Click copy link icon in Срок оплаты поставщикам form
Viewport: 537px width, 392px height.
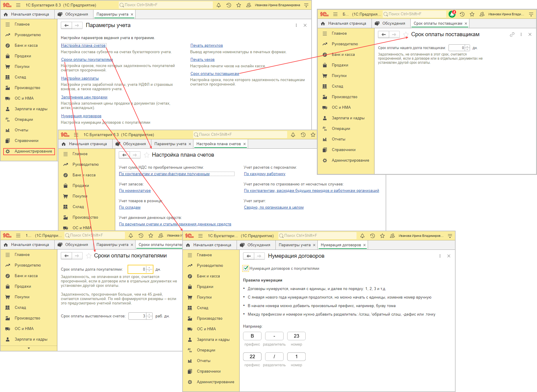[512, 35]
